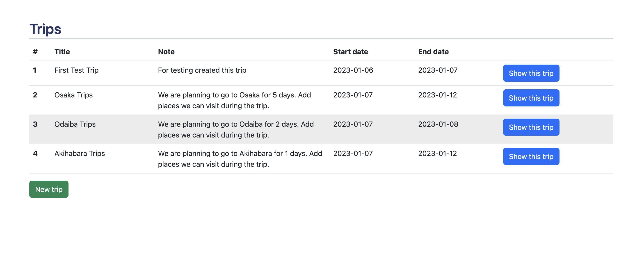Click the End date column header
The height and width of the screenshot is (257, 644).
[x=433, y=52]
